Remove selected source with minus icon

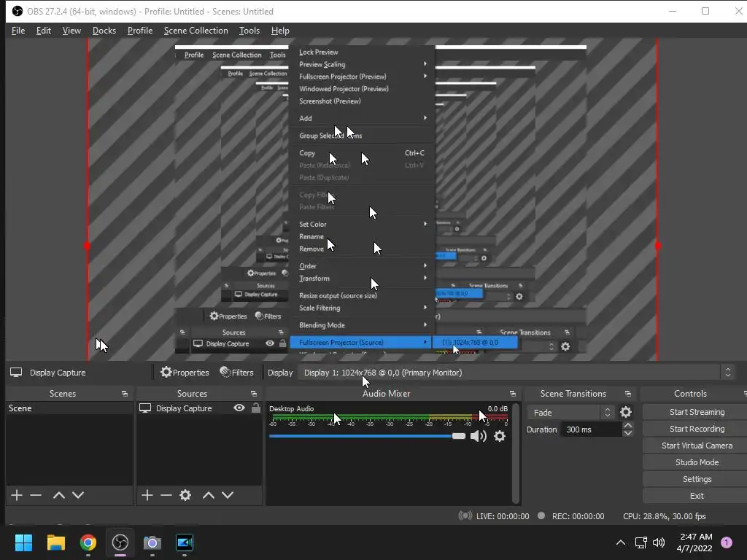pos(166,495)
